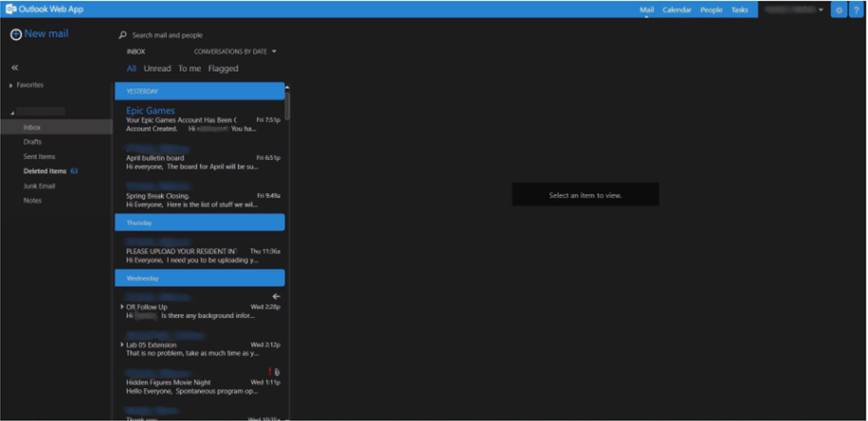Image resolution: width=868 pixels, height=421 pixels.
Task: Select the To me filter tab
Action: point(189,69)
